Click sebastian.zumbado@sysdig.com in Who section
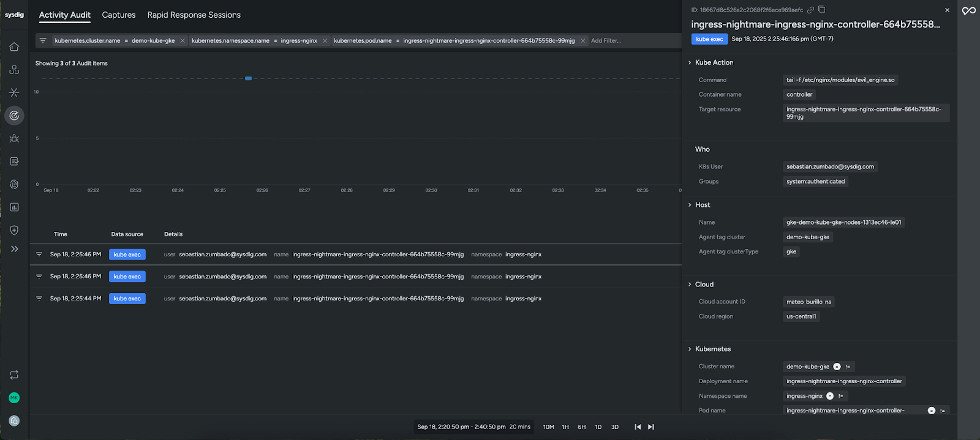The image size is (980, 440). coord(830,166)
